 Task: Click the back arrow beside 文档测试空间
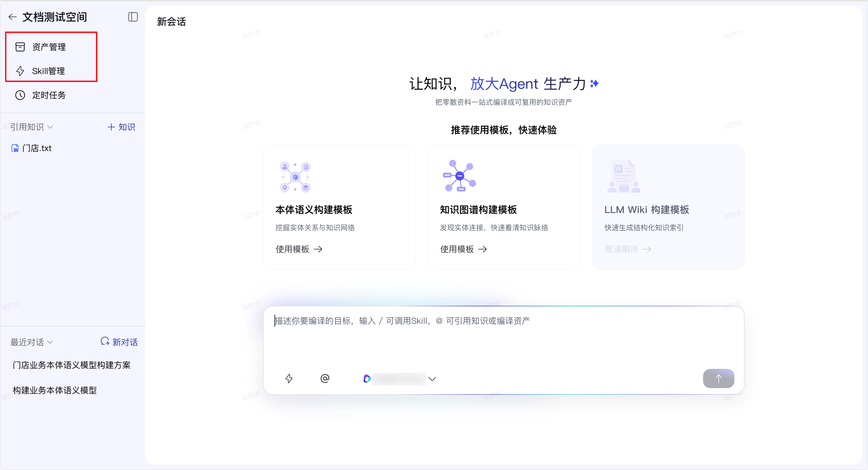pos(12,17)
